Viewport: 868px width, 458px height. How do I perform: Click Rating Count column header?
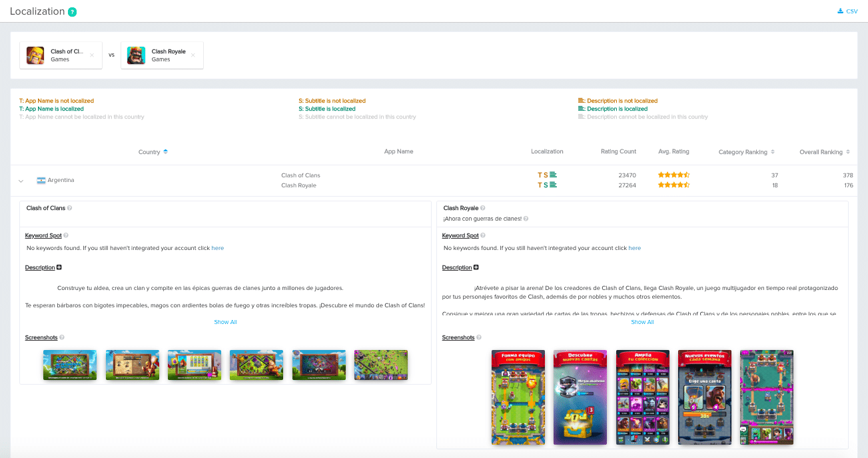(x=618, y=151)
